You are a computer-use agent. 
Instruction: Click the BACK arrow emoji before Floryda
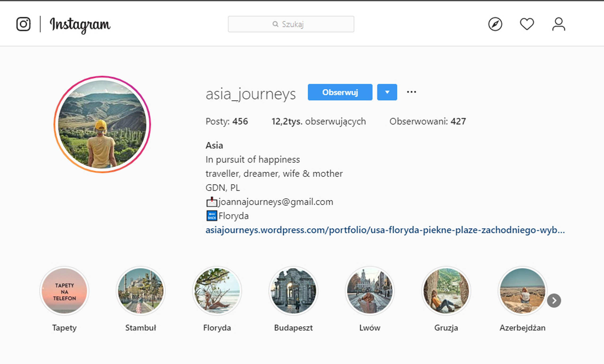click(212, 216)
